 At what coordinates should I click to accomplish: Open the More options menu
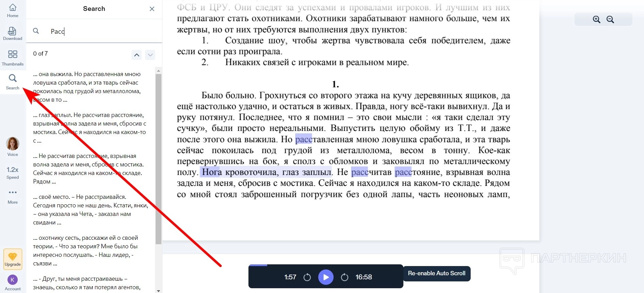pos(13,197)
